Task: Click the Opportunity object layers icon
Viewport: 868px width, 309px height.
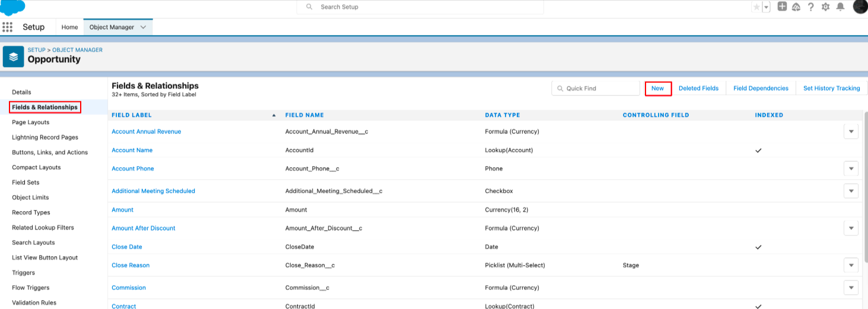Action: point(14,56)
